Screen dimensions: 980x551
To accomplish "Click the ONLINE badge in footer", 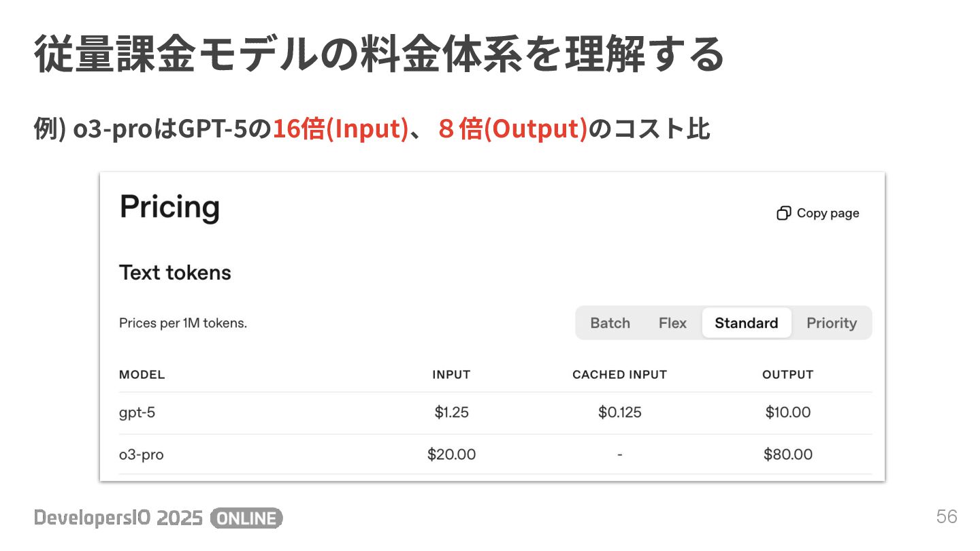I will pyautogui.click(x=246, y=518).
